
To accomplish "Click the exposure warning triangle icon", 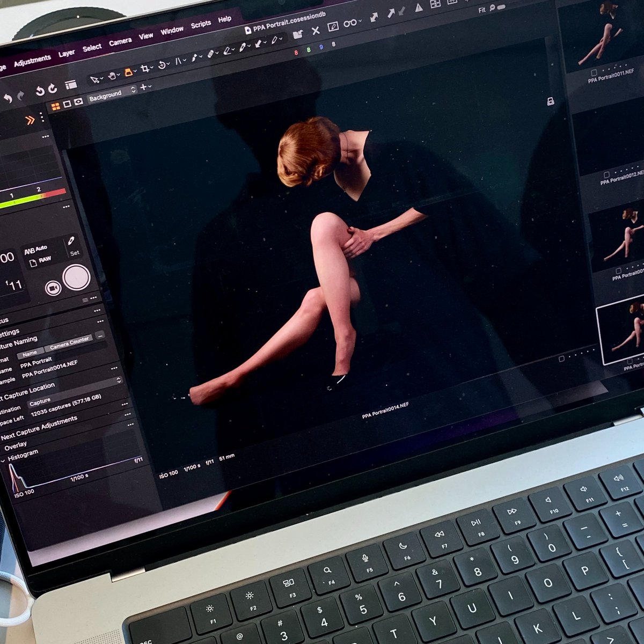I will (419, 8).
